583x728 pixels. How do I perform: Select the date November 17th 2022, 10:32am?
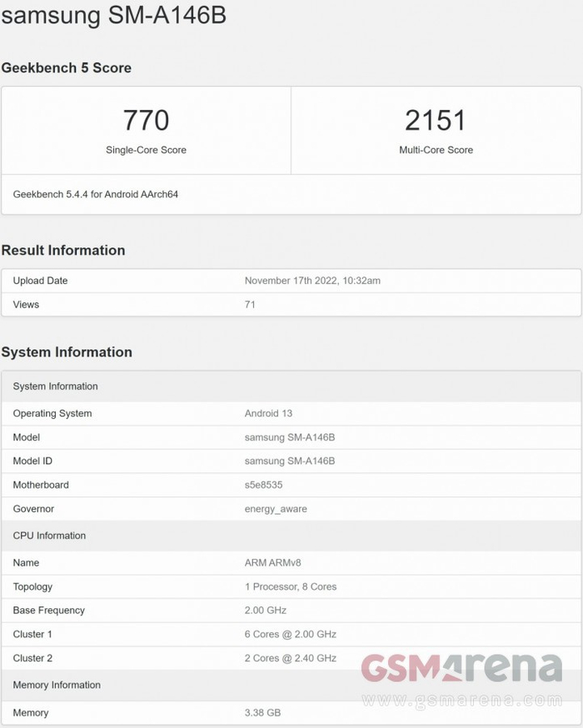312,281
